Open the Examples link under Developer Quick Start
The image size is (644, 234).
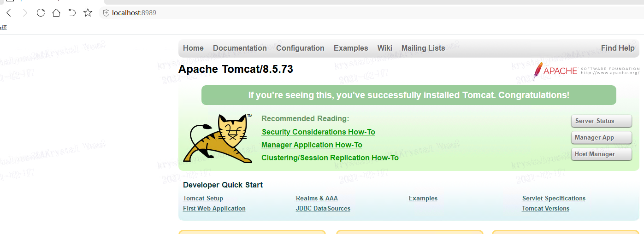423,198
